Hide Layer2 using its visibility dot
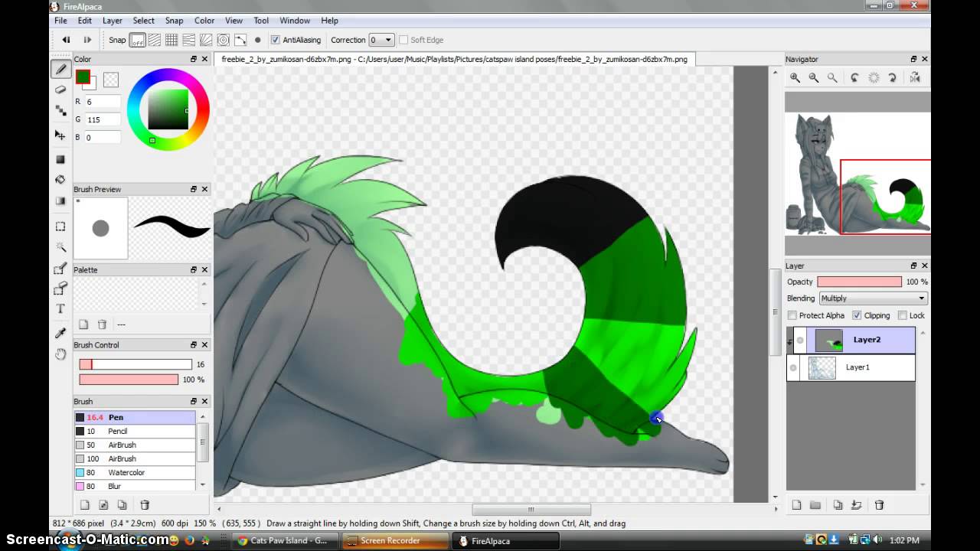 pyautogui.click(x=800, y=341)
